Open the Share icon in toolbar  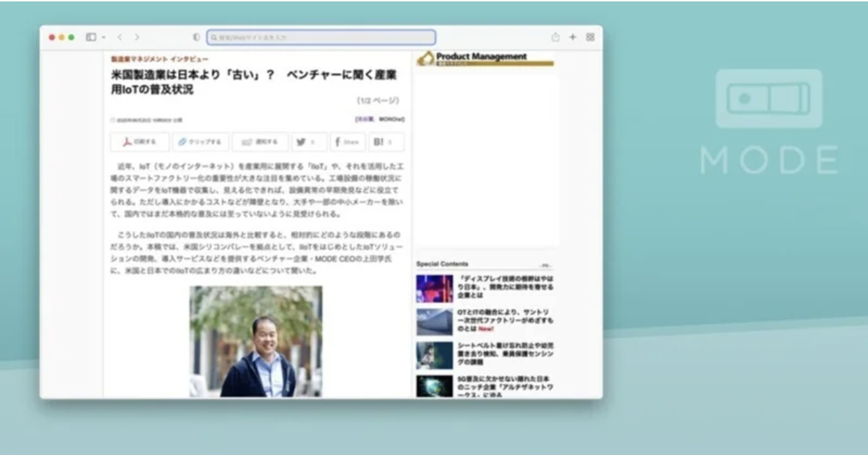(x=555, y=37)
